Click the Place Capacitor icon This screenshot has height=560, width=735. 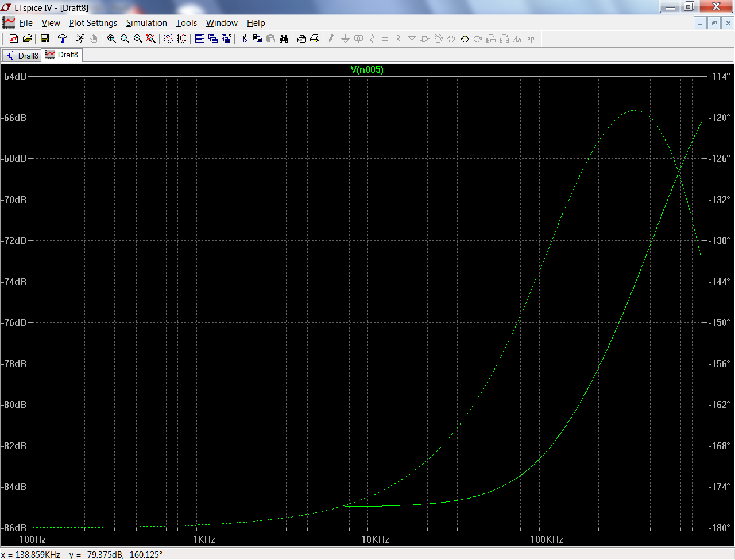tap(385, 38)
